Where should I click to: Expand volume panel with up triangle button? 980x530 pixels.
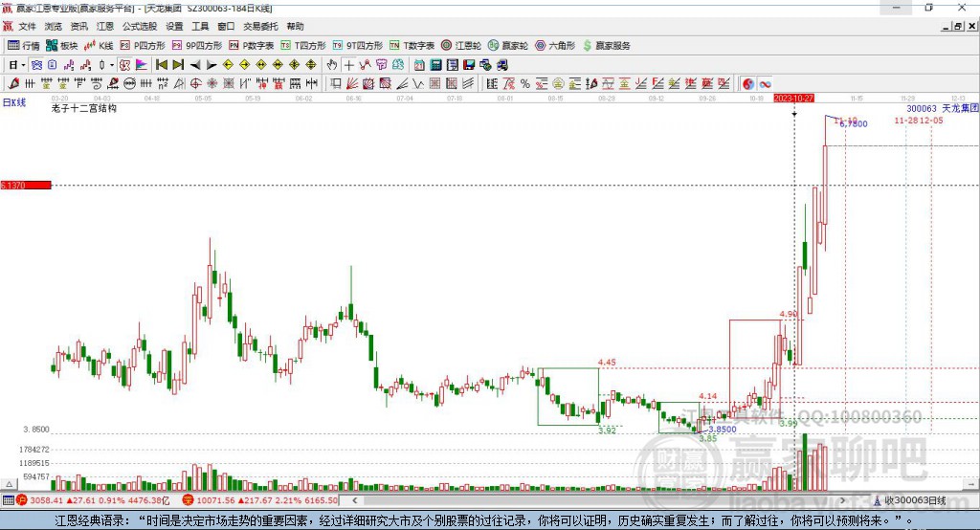point(9,484)
